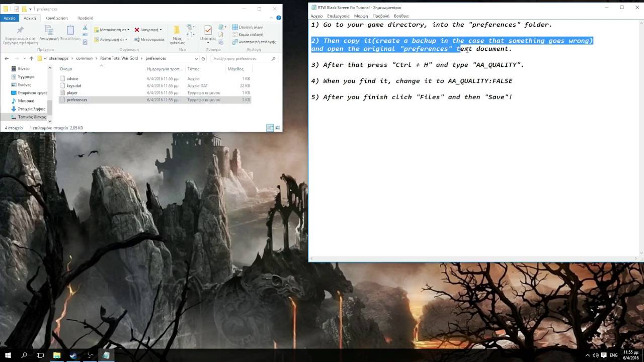The height and width of the screenshot is (362, 644).
Task: Click the scissors cut icon in ribbon
Action: point(85,28)
